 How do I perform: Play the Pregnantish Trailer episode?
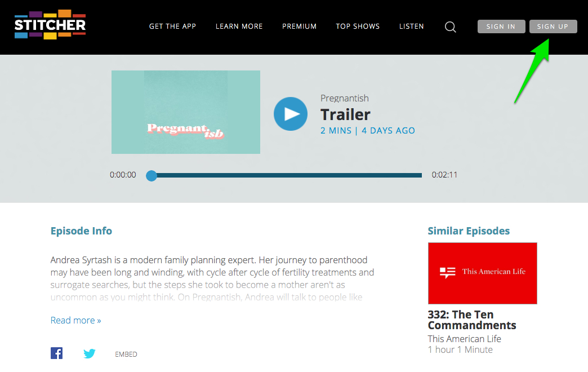[290, 114]
